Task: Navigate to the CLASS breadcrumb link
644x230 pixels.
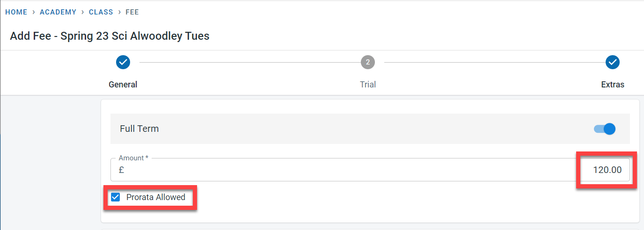Action: [101, 12]
